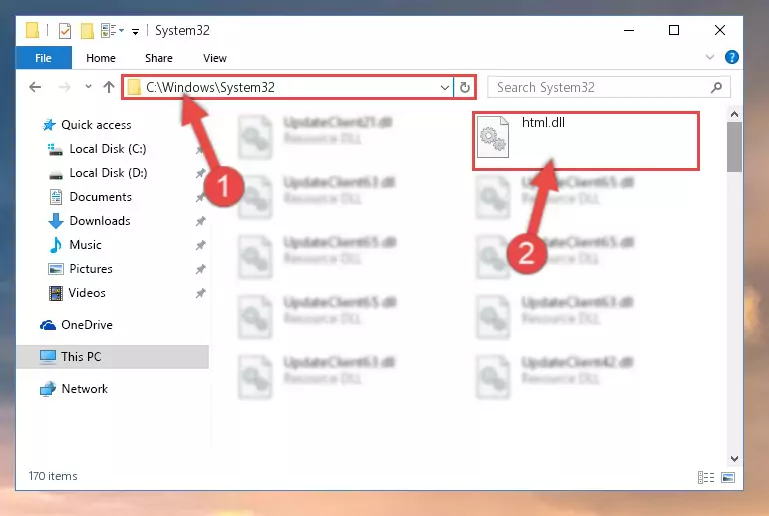Go back with the left arrow
The image size is (769, 516).
35,87
